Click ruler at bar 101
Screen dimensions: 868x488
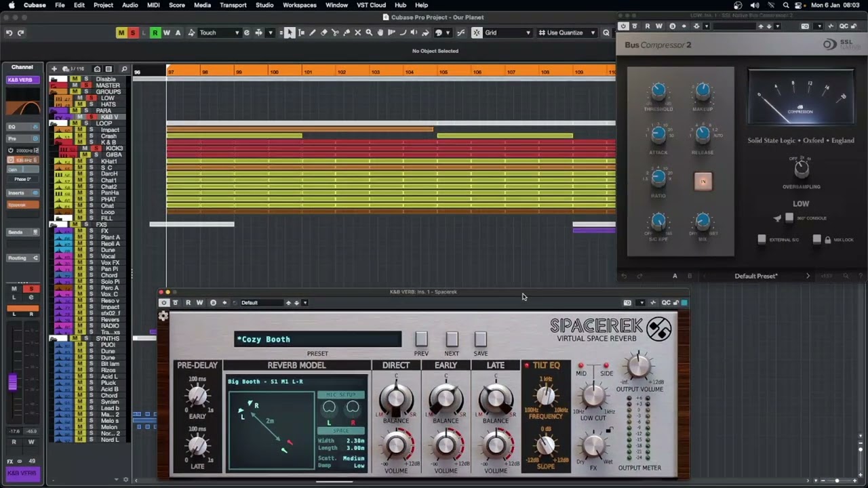pyautogui.click(x=308, y=71)
